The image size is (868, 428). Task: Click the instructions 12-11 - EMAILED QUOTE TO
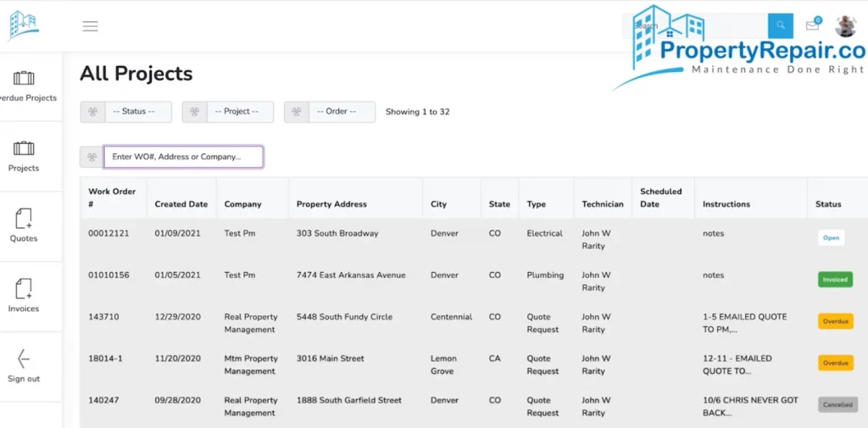(737, 365)
